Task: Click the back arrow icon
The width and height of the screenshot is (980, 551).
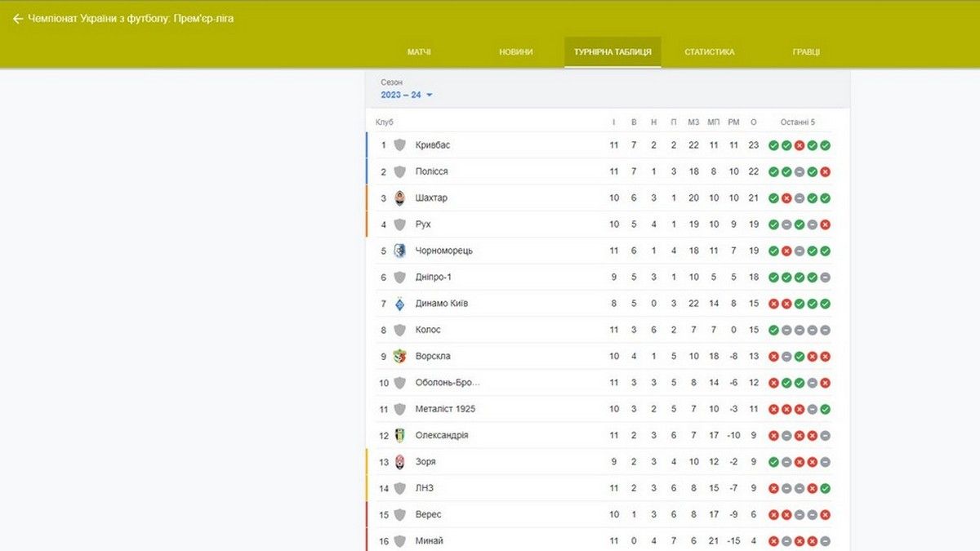Action: (18, 19)
